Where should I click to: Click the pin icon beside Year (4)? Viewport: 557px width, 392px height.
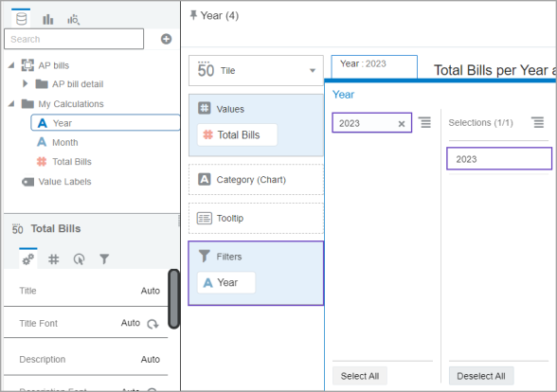click(193, 15)
